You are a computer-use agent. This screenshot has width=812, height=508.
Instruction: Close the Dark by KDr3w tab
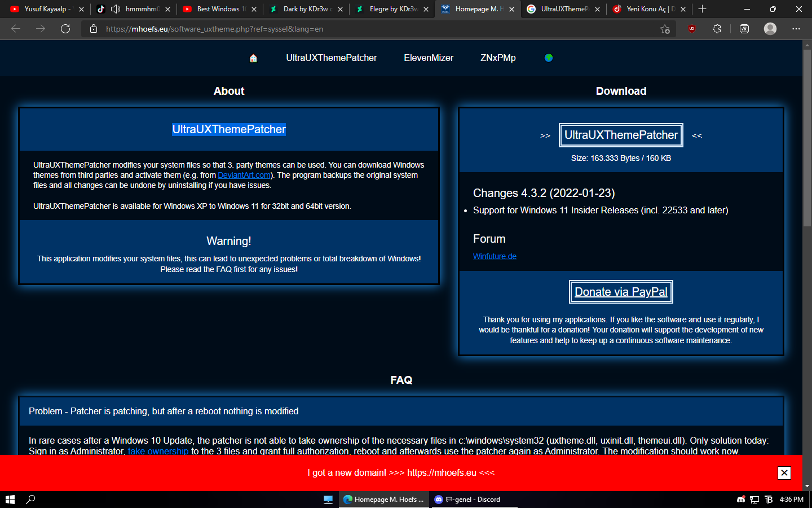click(340, 9)
